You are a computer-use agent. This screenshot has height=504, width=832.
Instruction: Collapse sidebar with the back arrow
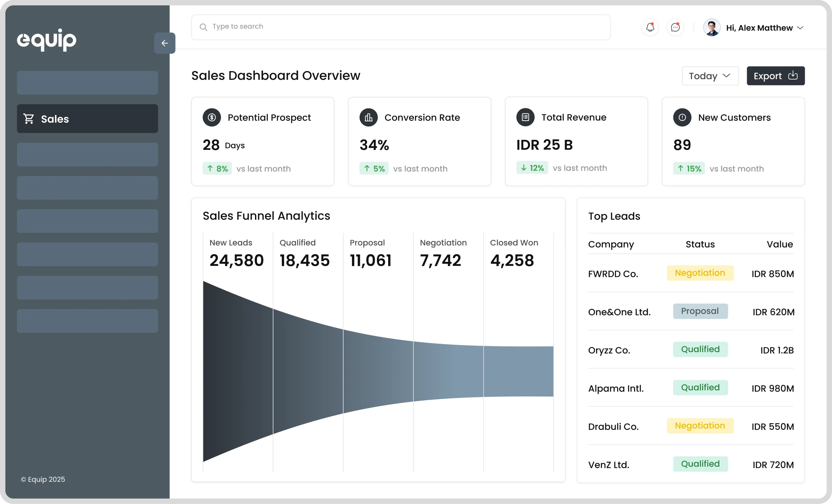tap(164, 43)
